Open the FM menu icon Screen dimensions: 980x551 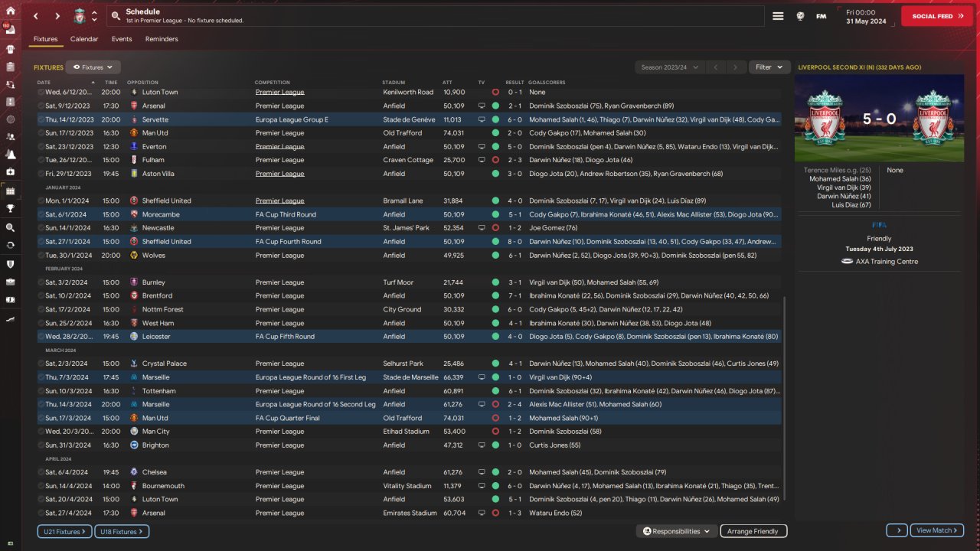[822, 16]
